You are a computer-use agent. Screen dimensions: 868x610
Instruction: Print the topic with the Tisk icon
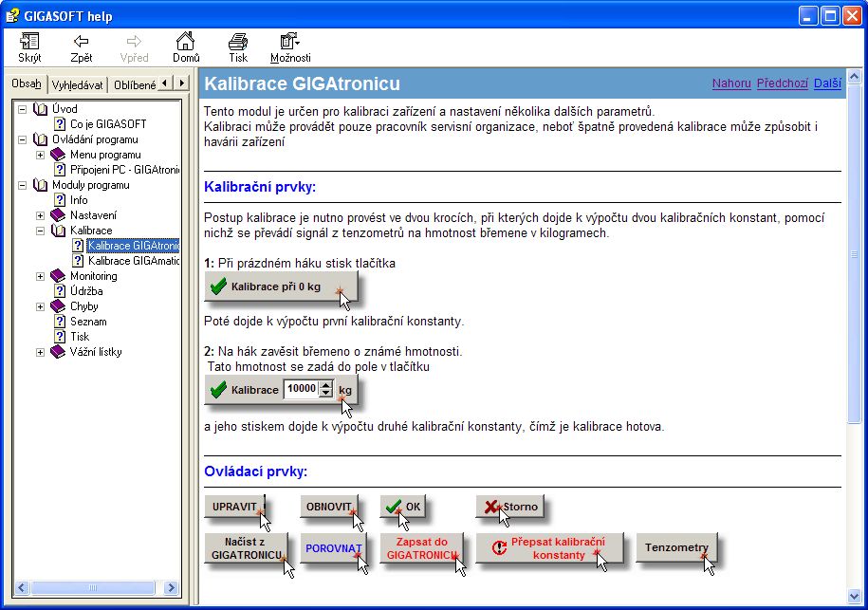coord(238,41)
